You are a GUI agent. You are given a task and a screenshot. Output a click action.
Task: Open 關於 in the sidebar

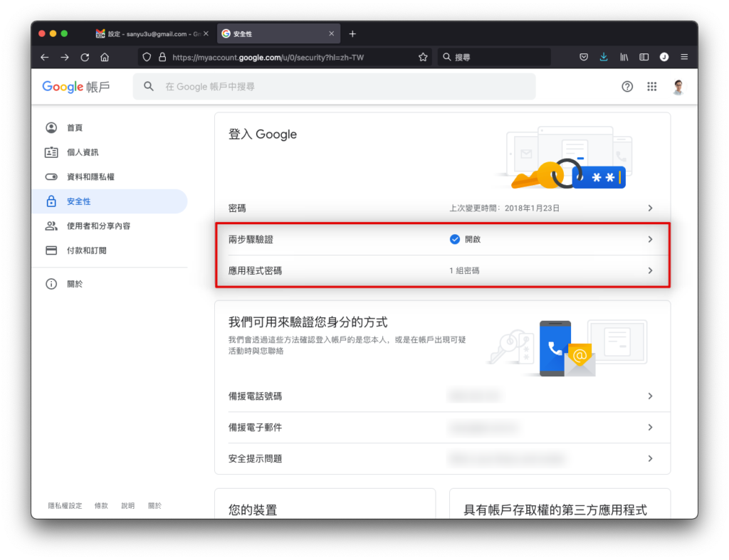pos(74,284)
